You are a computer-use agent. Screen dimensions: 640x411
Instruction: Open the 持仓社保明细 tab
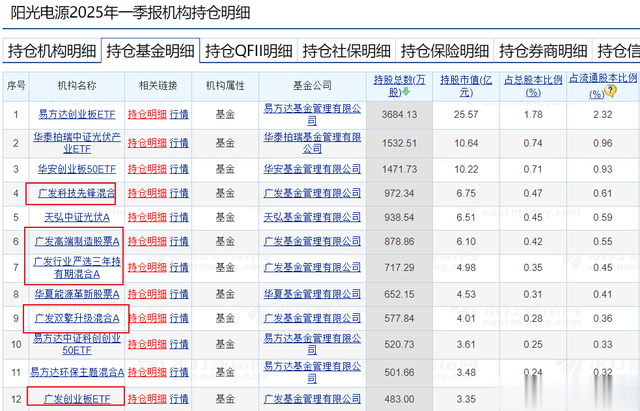click(x=347, y=51)
